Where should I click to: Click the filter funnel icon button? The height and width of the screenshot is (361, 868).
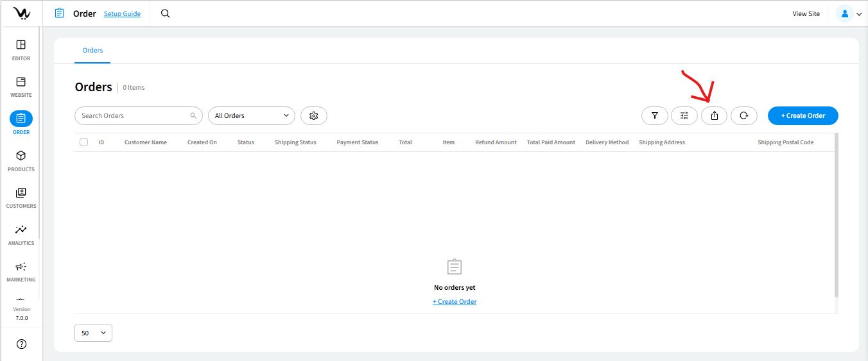(654, 116)
